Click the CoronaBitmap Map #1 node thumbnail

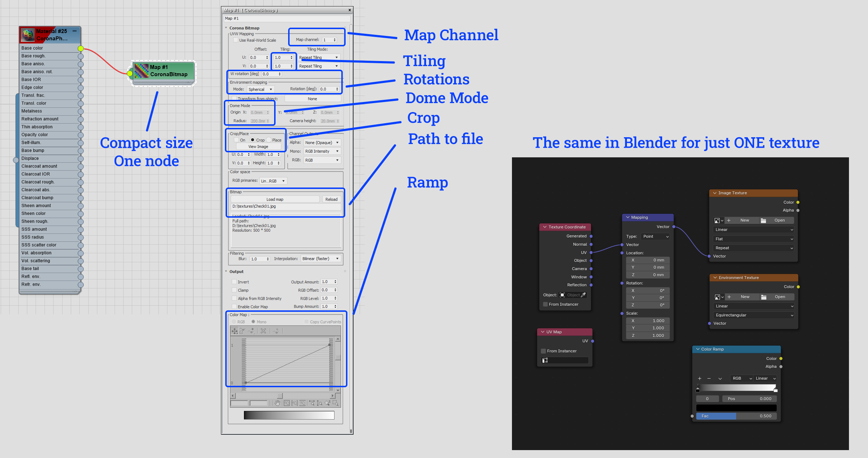point(141,71)
